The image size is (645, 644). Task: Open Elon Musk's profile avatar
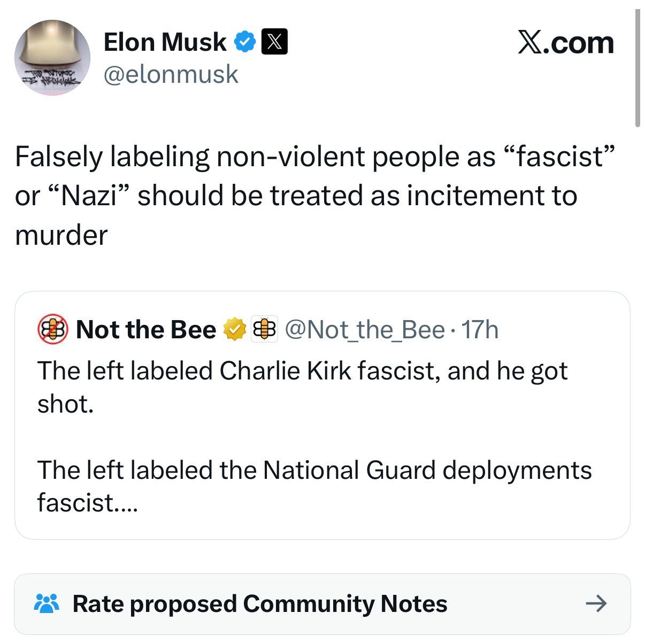pos(52,58)
